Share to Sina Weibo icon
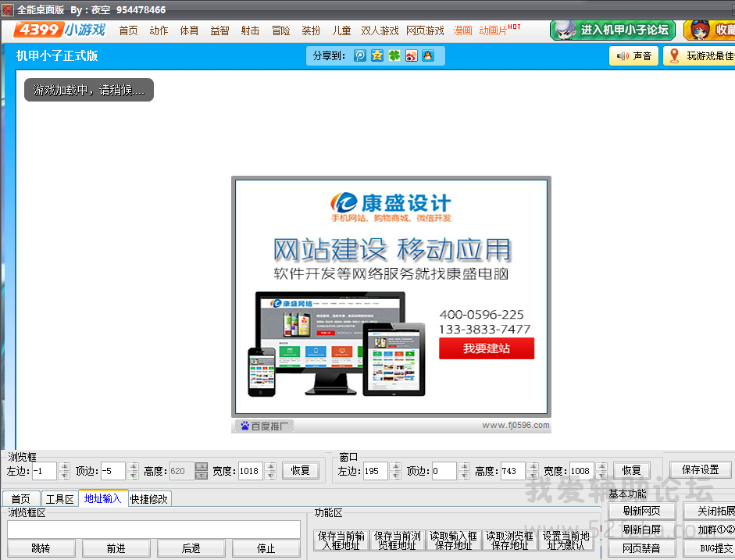 point(411,55)
